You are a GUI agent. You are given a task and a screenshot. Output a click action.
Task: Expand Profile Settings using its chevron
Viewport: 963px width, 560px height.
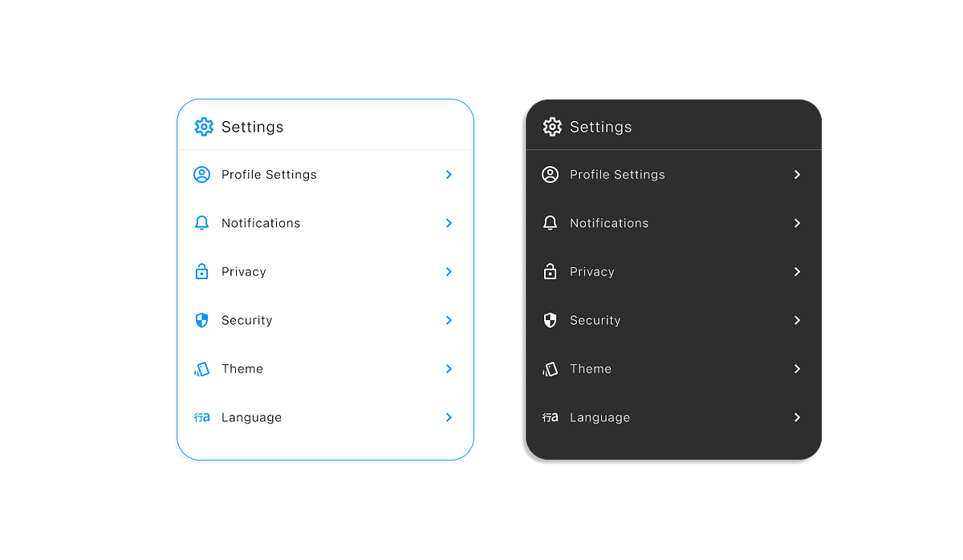[449, 174]
